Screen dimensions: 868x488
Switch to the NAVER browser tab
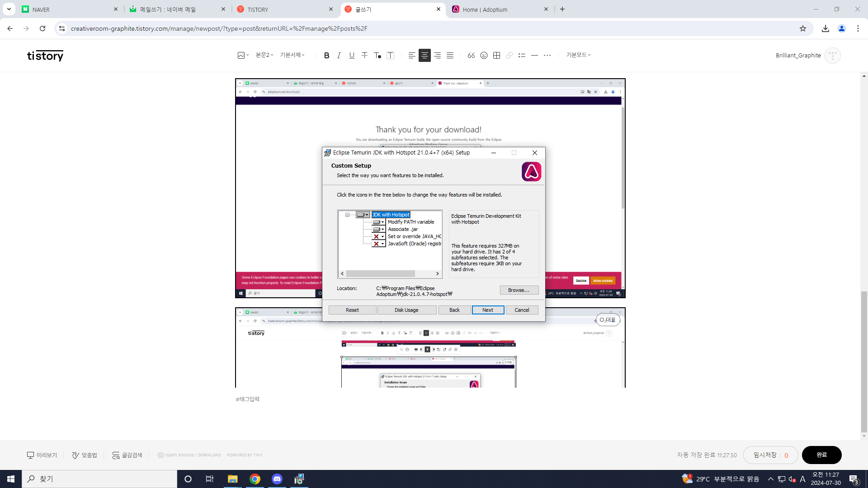pos(41,9)
